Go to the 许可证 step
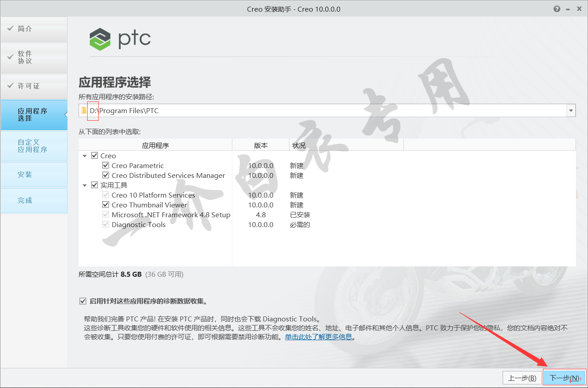Screen dimensions: 588x388 [x=34, y=86]
